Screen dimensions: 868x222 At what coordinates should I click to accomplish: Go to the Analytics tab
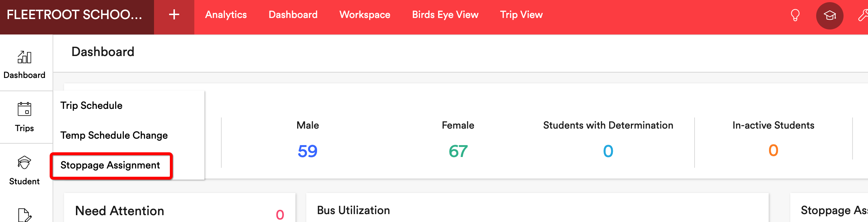coord(226,15)
